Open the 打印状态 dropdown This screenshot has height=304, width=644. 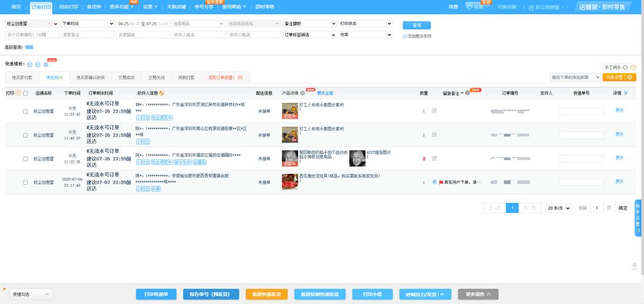(x=366, y=24)
